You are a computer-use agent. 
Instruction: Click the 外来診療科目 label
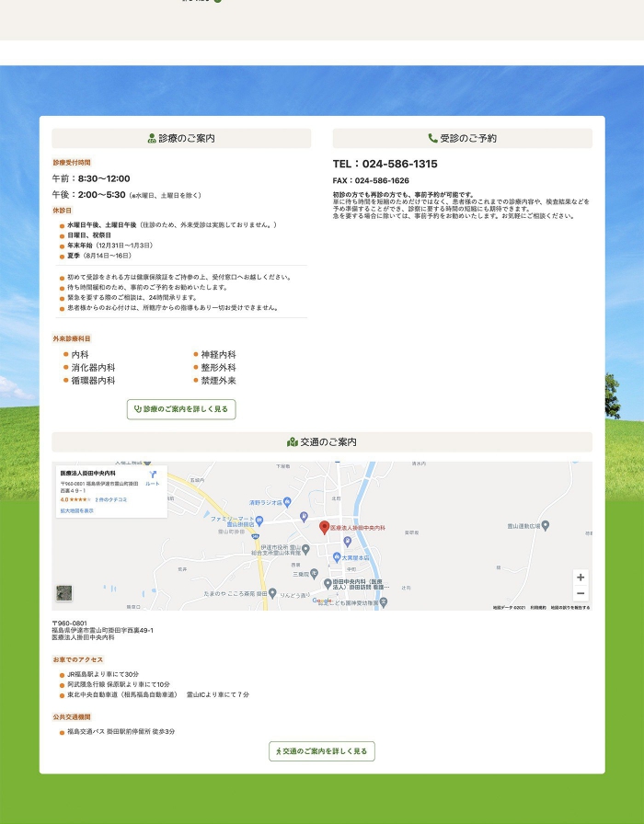coord(72,339)
